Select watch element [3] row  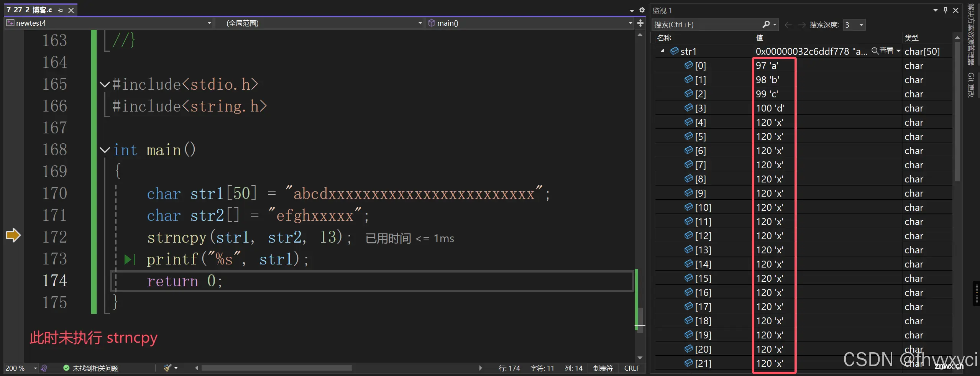pos(803,108)
